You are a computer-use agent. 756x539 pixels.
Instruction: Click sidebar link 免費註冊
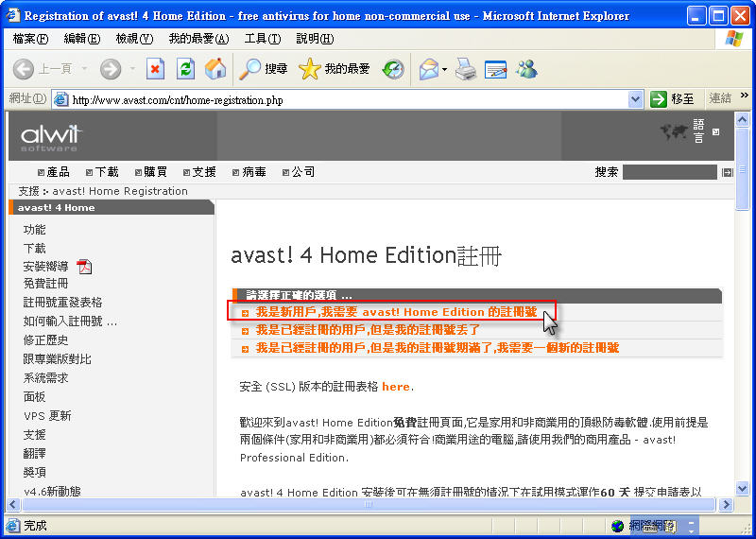coord(45,284)
